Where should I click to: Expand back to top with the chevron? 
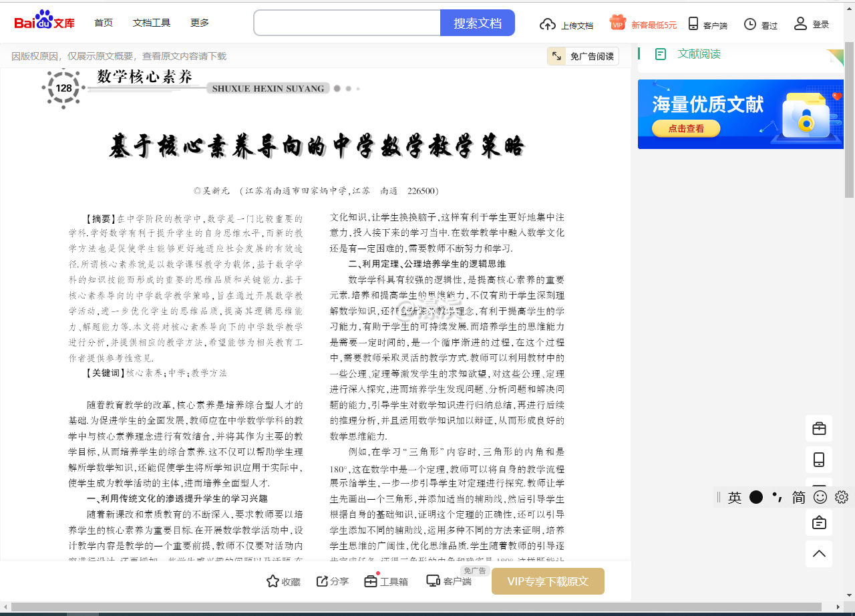coord(819,554)
